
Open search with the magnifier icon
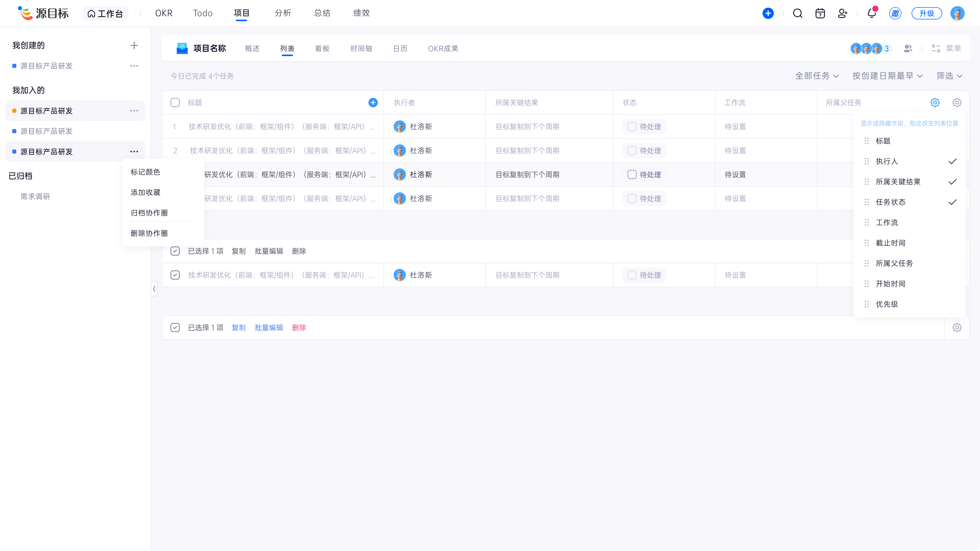[797, 13]
